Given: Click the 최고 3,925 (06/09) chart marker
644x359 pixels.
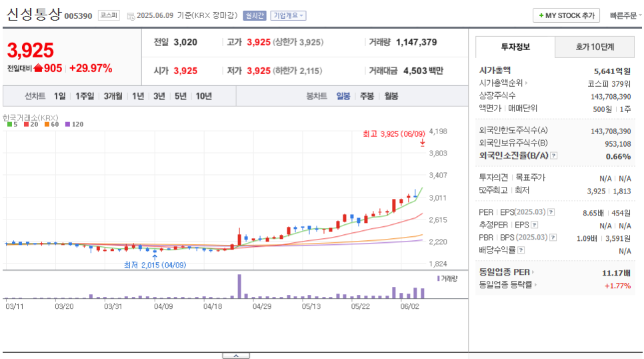Looking at the screenshot, I should point(394,133).
